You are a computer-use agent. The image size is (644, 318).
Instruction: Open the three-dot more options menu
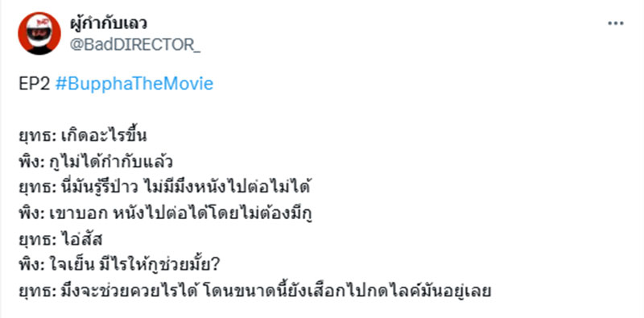point(615,23)
